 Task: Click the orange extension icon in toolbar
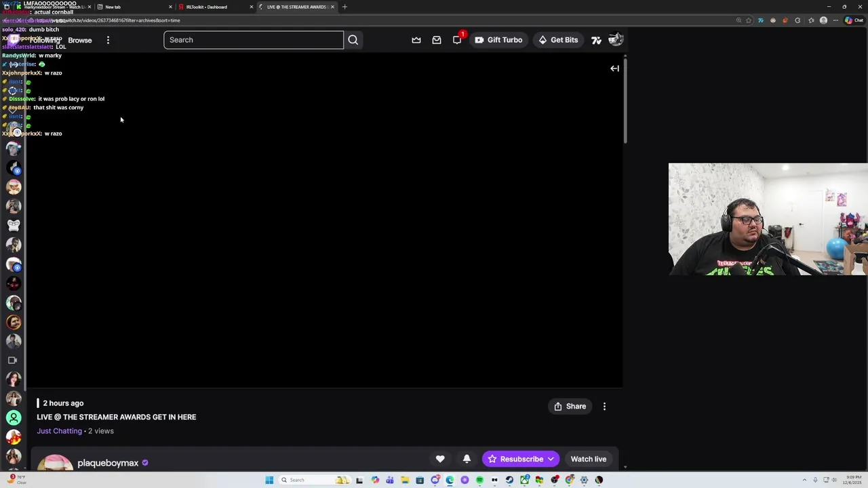tap(785, 20)
